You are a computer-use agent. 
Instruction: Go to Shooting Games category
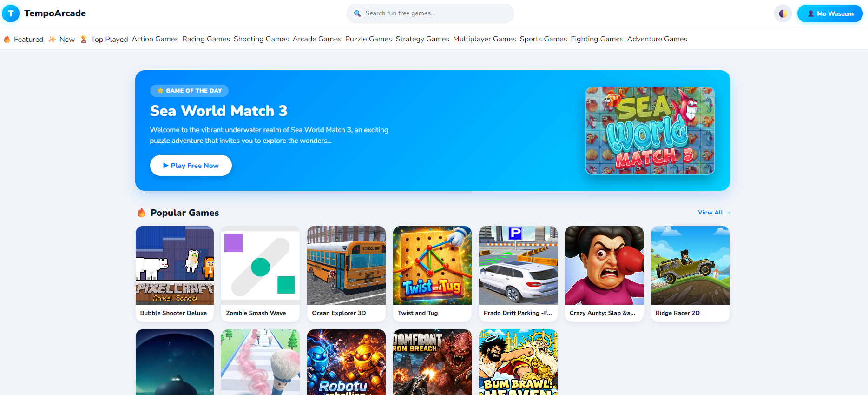(x=261, y=39)
